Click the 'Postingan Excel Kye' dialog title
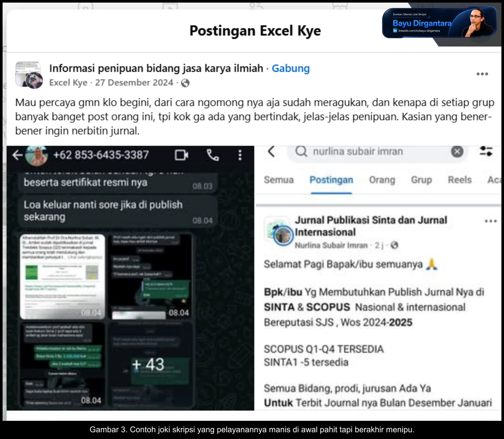 pyautogui.click(x=255, y=31)
